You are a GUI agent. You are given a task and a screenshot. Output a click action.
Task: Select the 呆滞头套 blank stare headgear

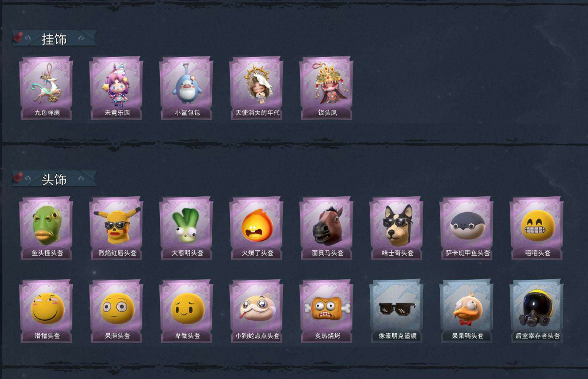(116, 311)
